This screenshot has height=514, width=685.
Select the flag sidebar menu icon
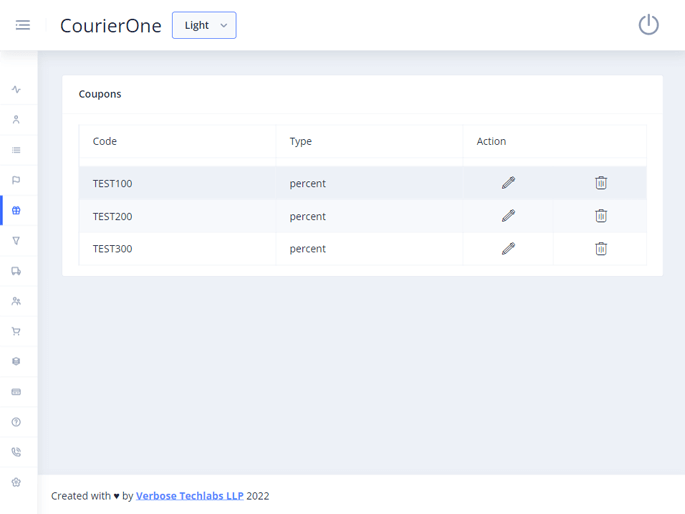point(16,181)
